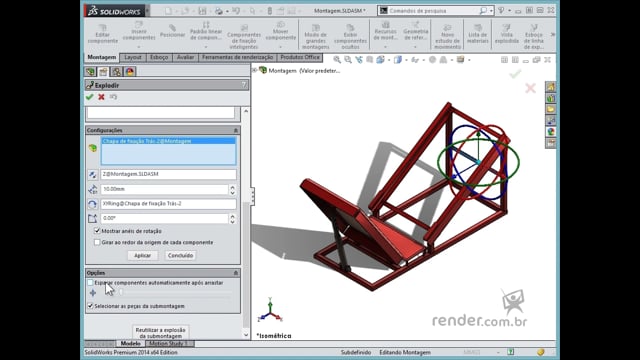Click Novo estudo de movimento
Image resolution: width=640 pixels, height=360 pixels.
click(x=447, y=36)
